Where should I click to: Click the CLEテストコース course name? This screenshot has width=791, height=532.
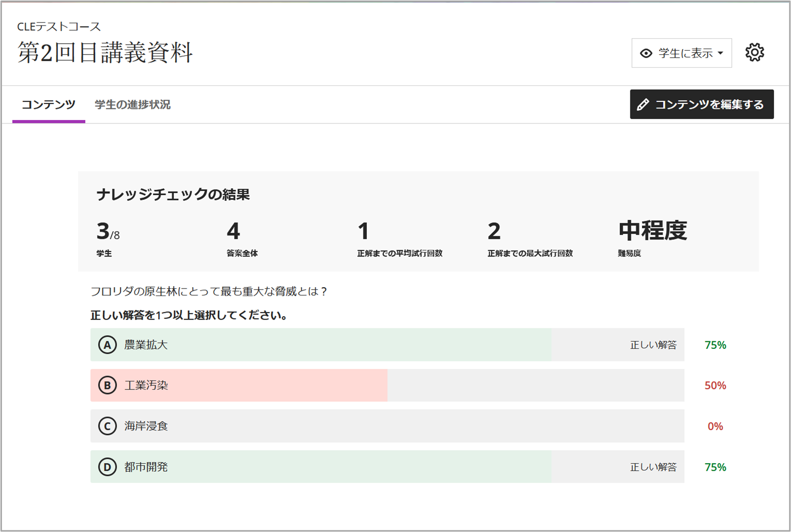(59, 27)
